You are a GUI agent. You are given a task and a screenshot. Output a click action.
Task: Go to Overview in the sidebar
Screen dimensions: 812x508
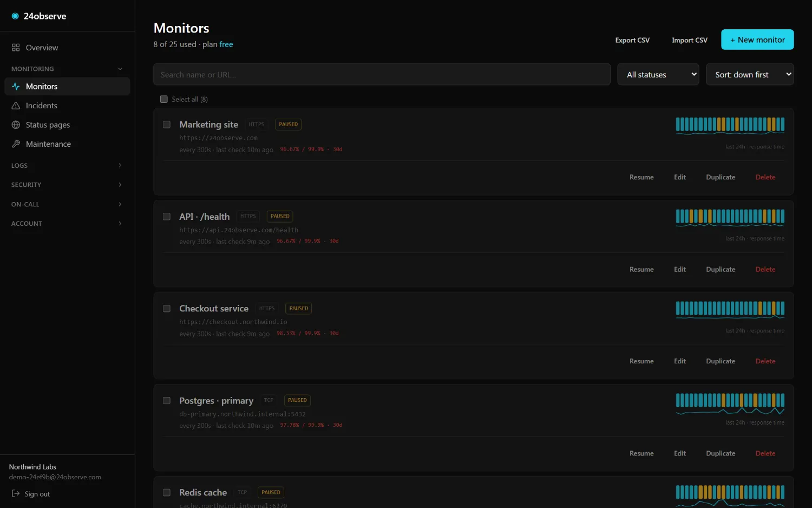coord(67,48)
